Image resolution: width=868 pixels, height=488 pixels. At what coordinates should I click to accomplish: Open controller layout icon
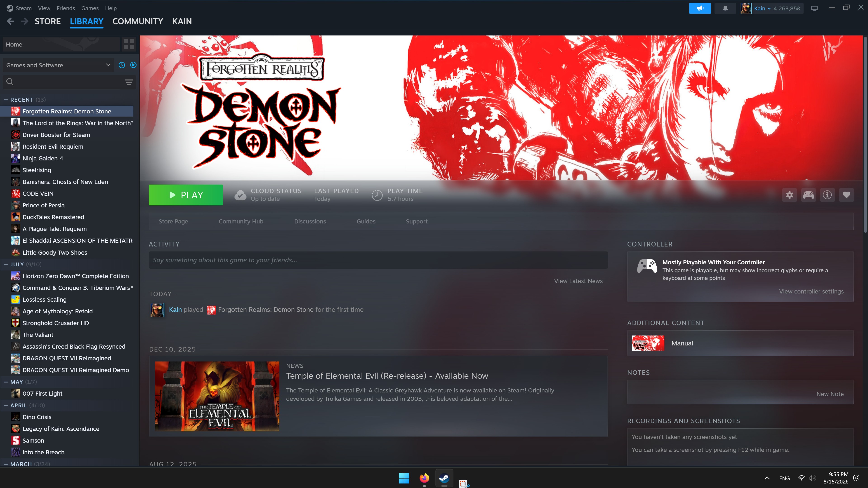(x=808, y=195)
